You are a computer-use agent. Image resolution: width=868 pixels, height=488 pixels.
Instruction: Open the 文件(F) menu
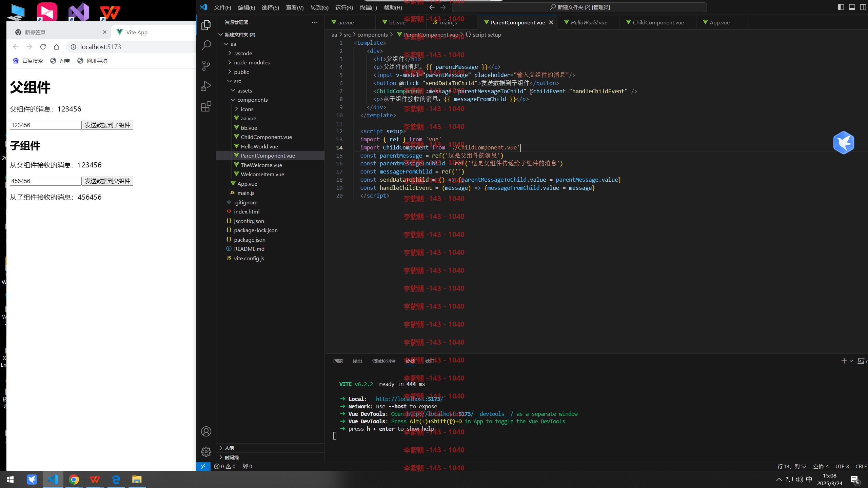pos(222,7)
